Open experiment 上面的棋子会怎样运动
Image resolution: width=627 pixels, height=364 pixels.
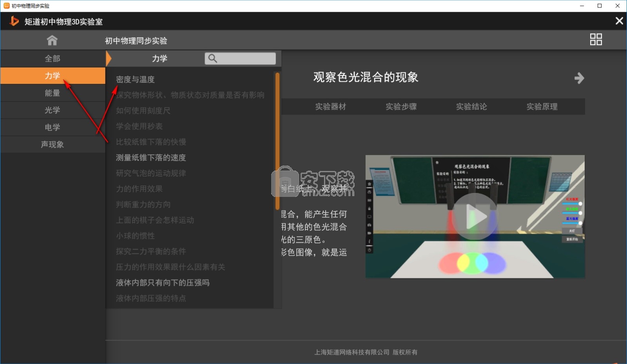coord(155,220)
